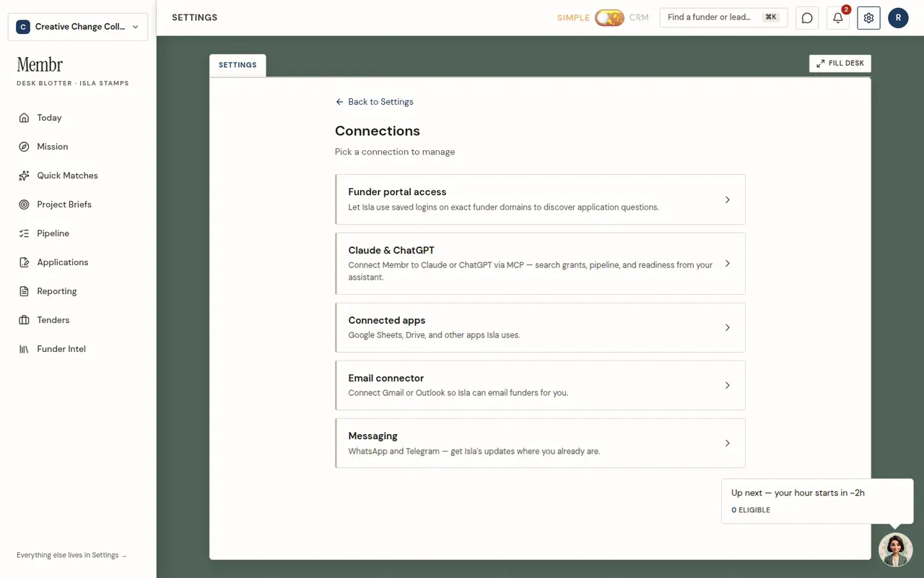
Task: Click the Messaging card title
Action: point(372,436)
